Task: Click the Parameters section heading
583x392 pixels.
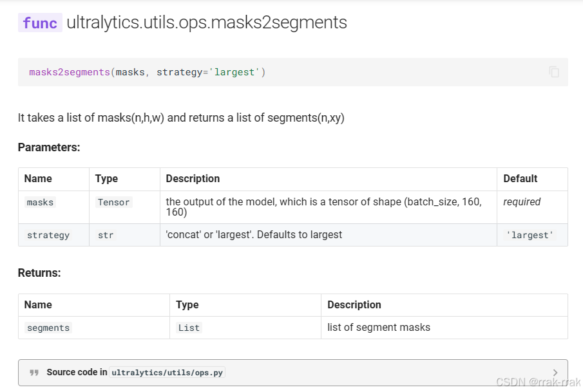Action: (x=49, y=147)
